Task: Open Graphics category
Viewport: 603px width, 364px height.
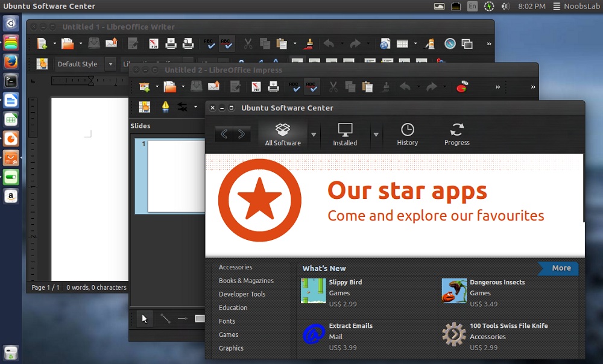Action: point(231,348)
